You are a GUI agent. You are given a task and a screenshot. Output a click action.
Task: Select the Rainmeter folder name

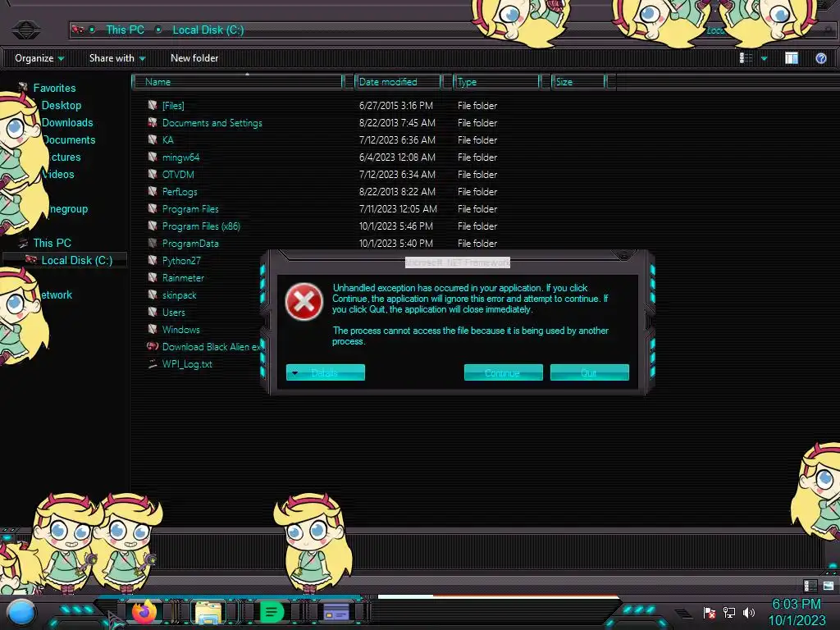click(183, 277)
